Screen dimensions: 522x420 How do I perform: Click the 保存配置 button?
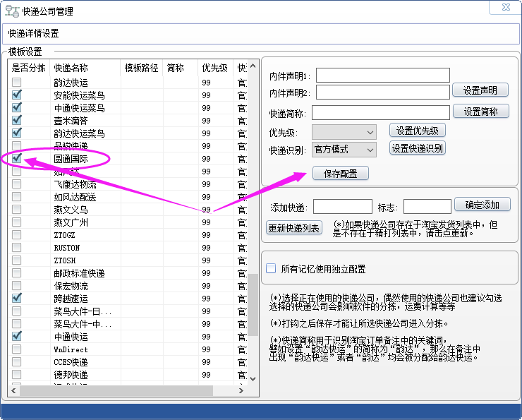point(341,173)
